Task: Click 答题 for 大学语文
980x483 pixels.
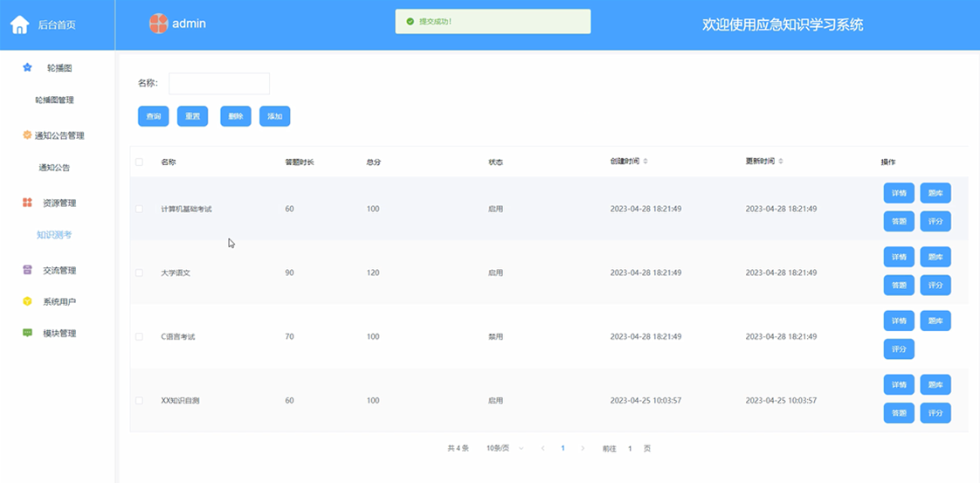Action: [899, 285]
